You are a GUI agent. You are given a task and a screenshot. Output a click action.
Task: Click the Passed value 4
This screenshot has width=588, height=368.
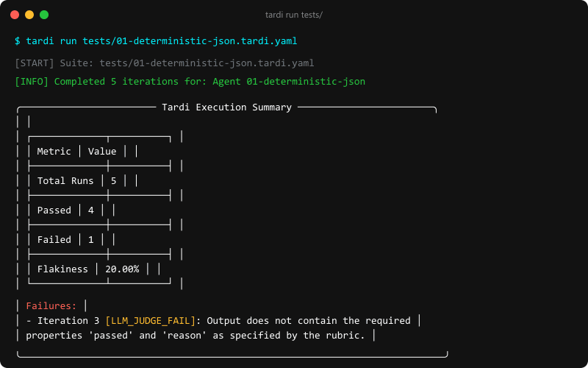click(x=90, y=210)
